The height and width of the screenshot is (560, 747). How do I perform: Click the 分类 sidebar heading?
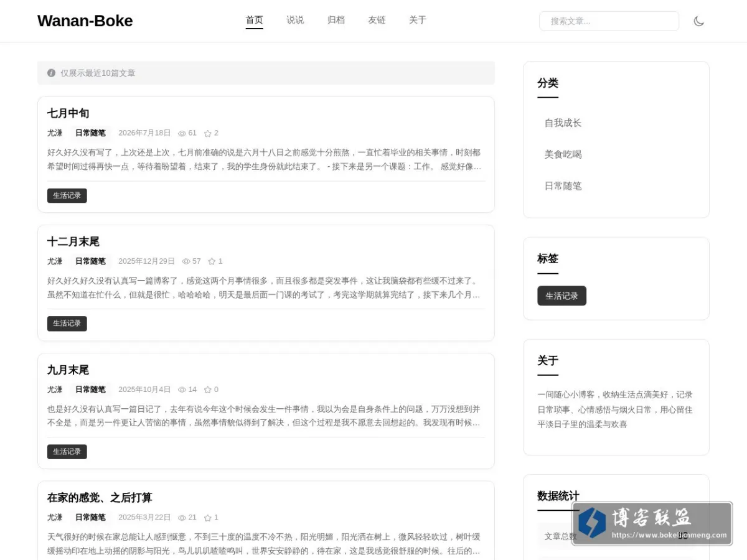[548, 83]
